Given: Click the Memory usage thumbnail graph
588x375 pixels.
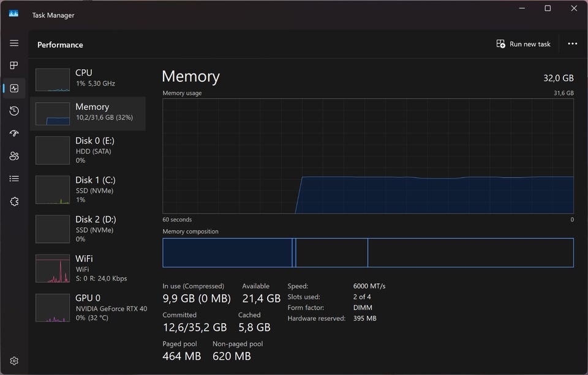Looking at the screenshot, I should pos(53,114).
